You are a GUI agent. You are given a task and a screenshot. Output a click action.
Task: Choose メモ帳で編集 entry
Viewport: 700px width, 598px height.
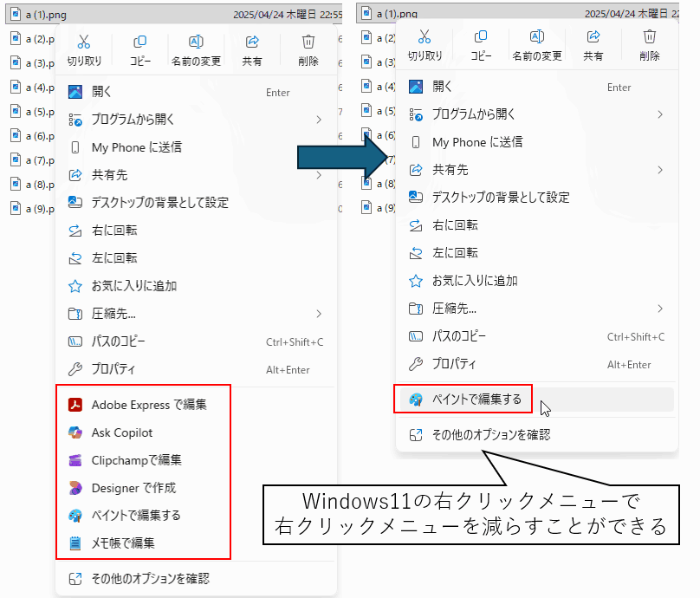(197, 543)
